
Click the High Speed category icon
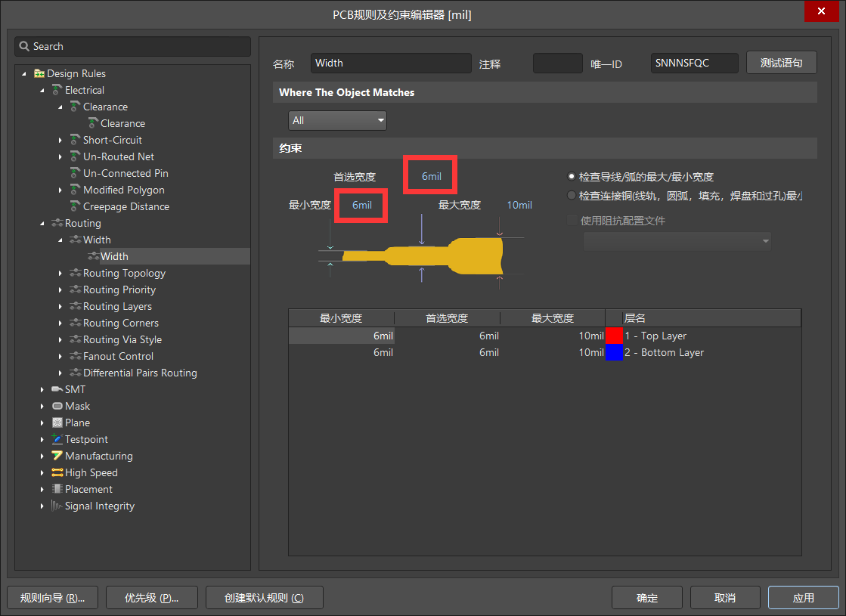(x=57, y=472)
